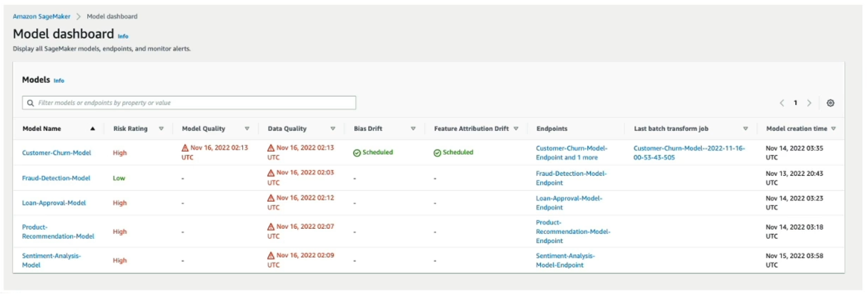Open Info link next to Model dashboard title
The image size is (868, 294).
point(123,36)
